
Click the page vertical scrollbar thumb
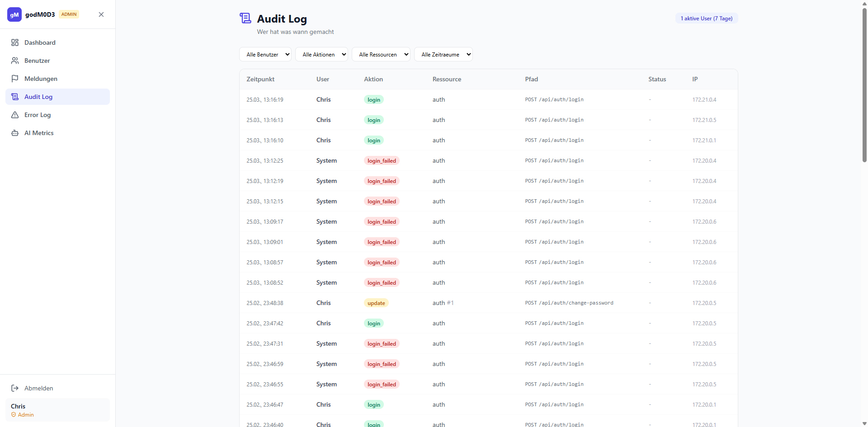pos(864,86)
